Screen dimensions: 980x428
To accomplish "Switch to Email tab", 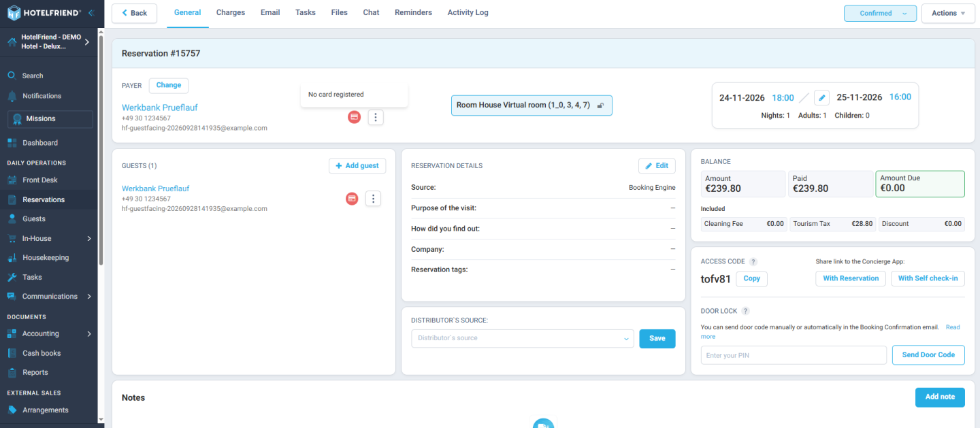I will tap(270, 12).
